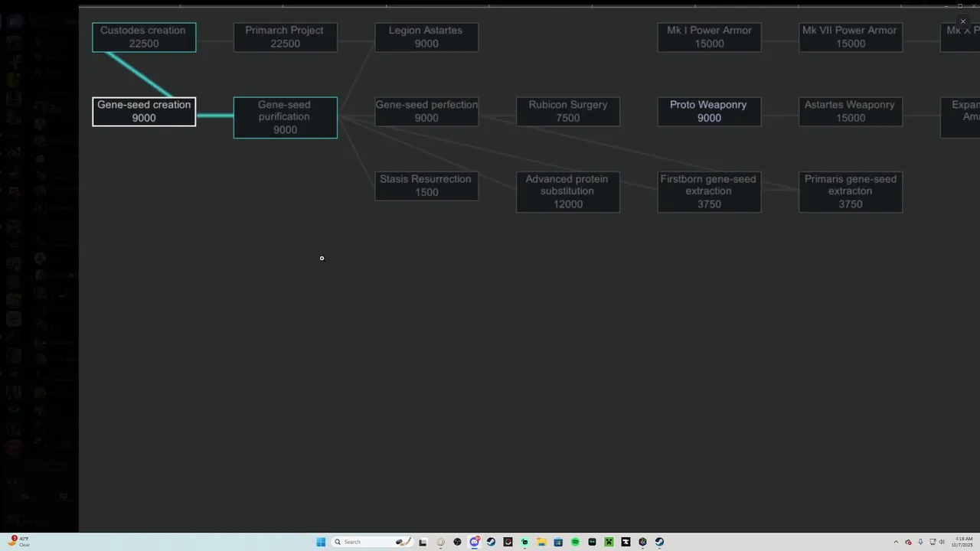Open Discord from the taskbar
Viewport: 980px width, 551px height.
click(x=474, y=542)
